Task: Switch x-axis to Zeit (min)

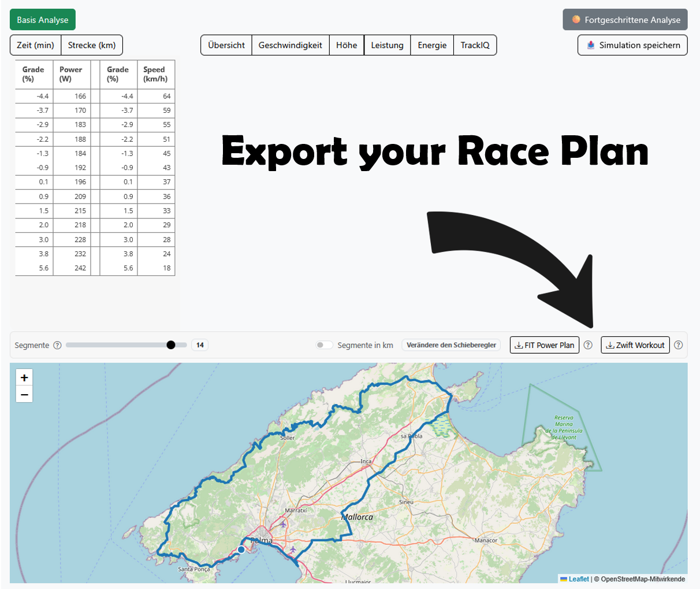Action: click(36, 45)
